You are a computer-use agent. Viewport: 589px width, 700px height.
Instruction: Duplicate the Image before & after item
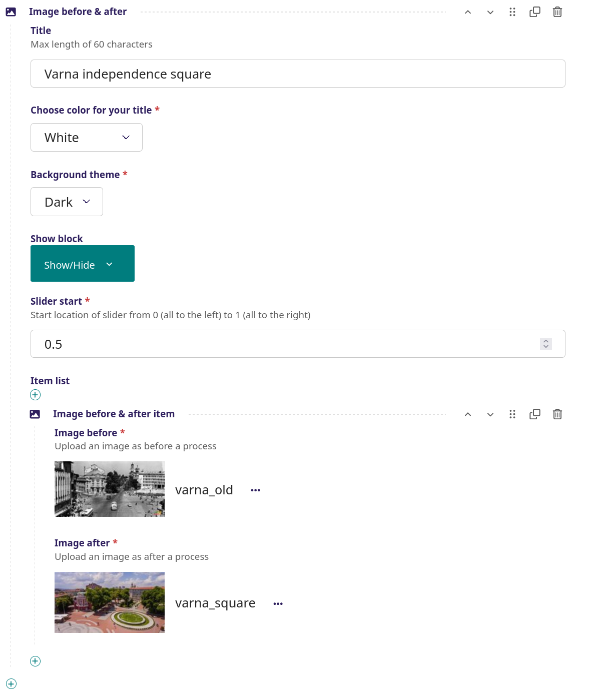[535, 414]
